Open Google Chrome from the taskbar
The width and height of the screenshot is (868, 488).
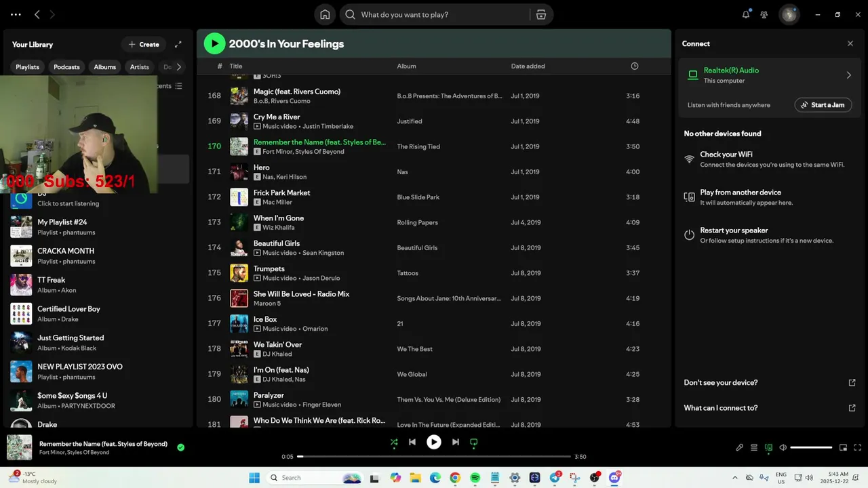click(x=454, y=478)
